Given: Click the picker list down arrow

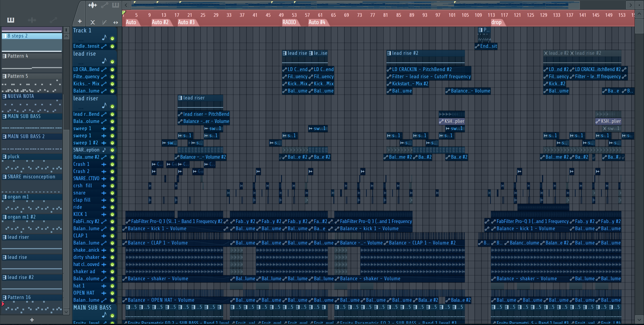Looking at the screenshot, I should (66, 312).
